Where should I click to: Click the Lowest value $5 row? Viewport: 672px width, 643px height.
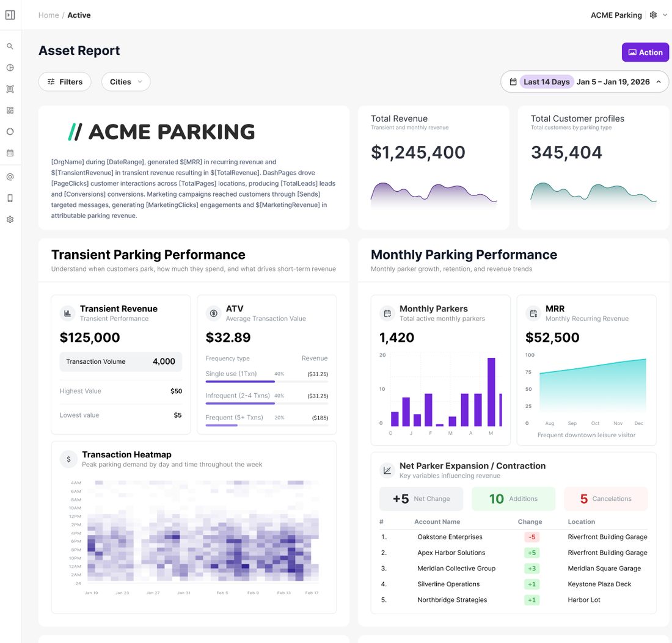pyautogui.click(x=120, y=415)
